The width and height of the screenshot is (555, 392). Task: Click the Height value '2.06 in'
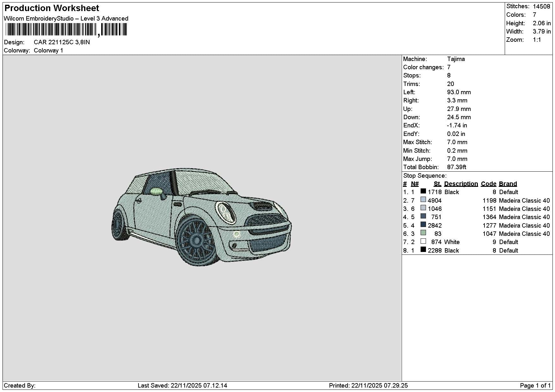[542, 23]
